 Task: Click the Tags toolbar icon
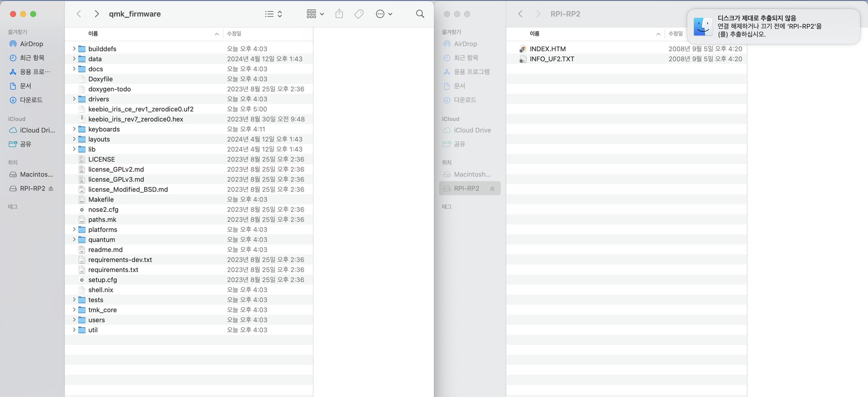coord(359,14)
